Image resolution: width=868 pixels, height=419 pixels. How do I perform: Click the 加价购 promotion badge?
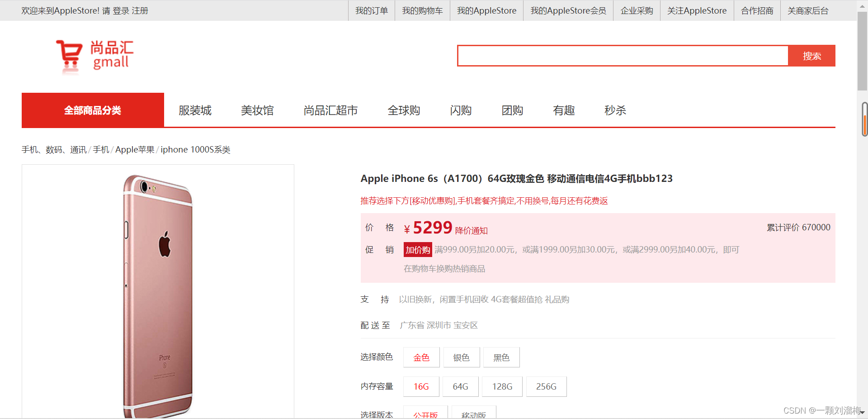418,250
